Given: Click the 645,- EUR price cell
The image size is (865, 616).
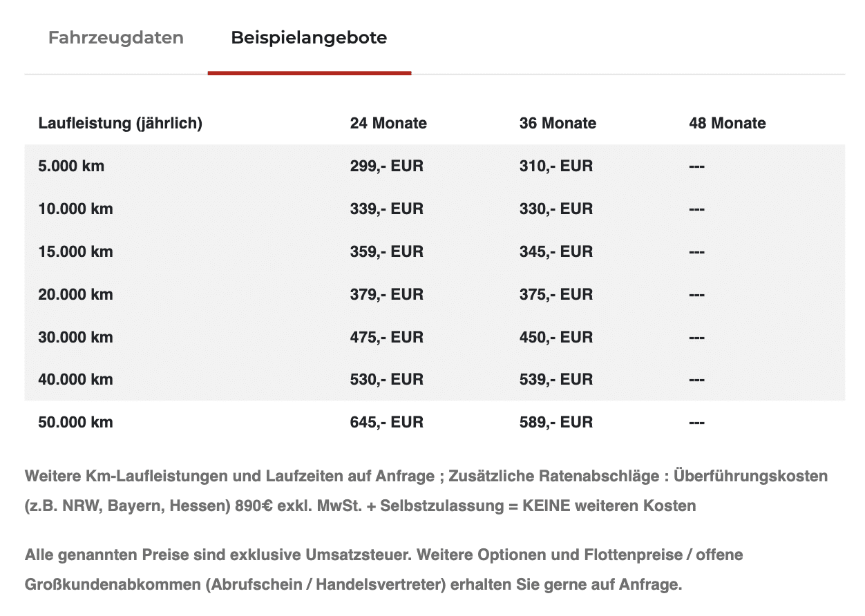Looking at the screenshot, I should pos(387,423).
